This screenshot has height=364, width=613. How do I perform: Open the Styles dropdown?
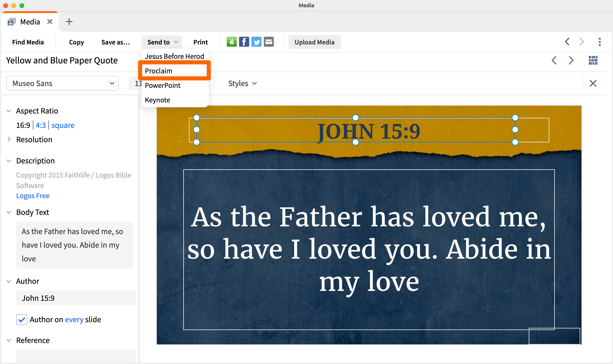tap(242, 83)
